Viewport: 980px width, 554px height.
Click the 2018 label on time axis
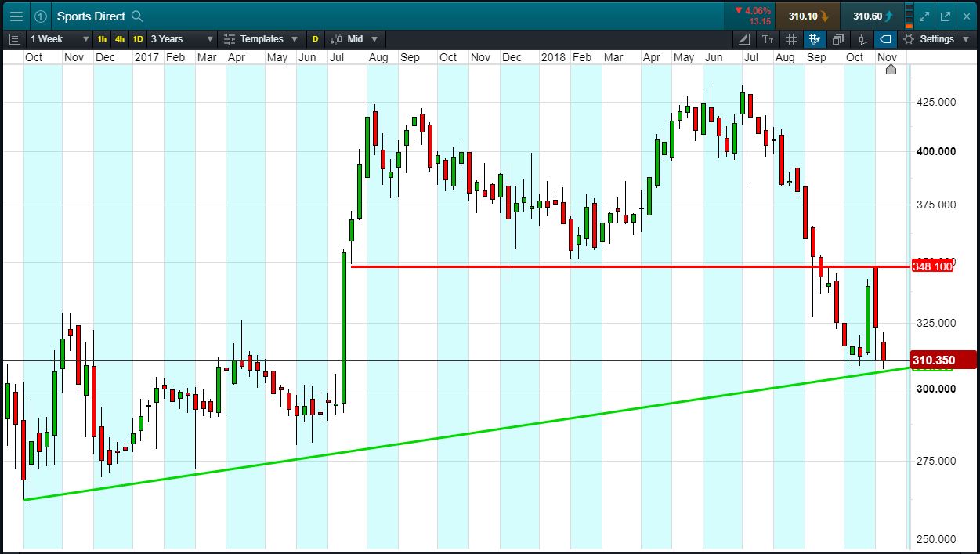553,57
